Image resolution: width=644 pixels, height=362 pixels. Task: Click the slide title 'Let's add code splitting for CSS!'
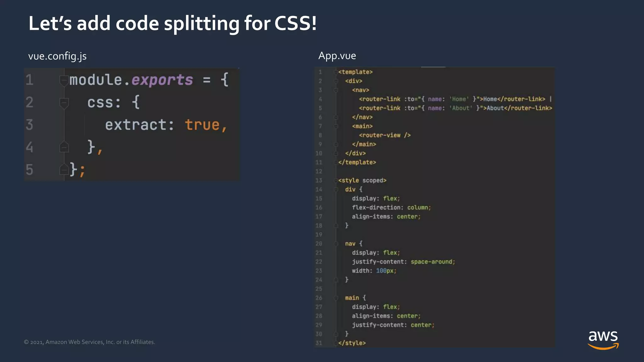[x=173, y=23]
